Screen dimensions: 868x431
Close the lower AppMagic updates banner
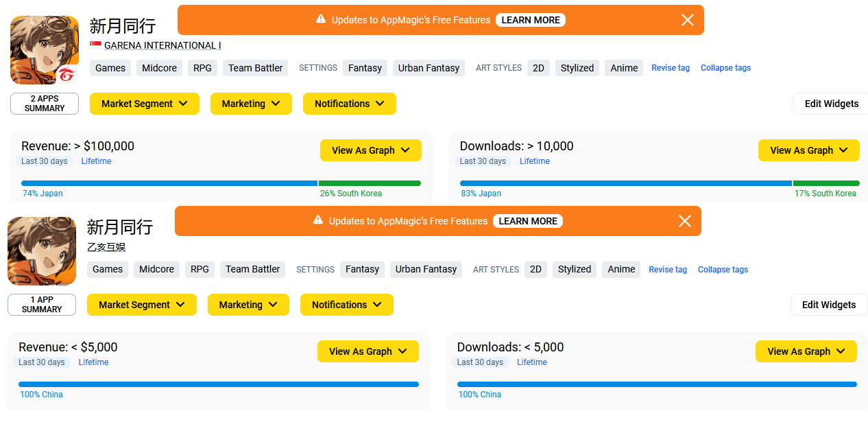[x=685, y=221]
